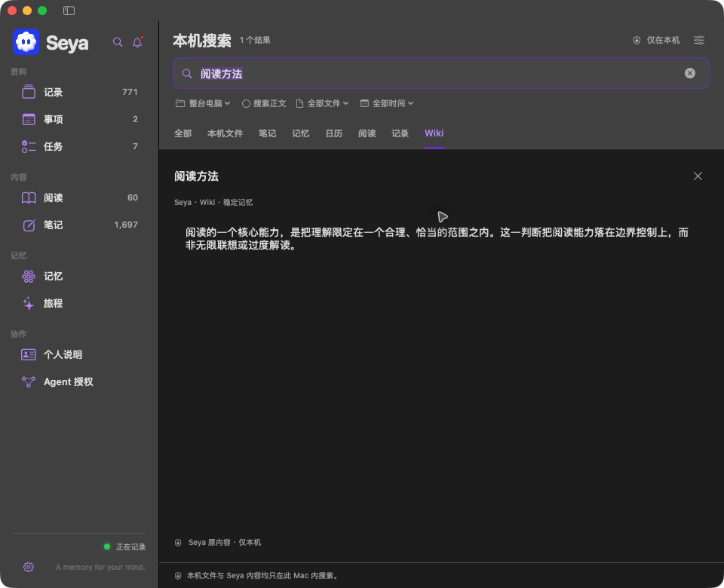The width and height of the screenshot is (724, 588).
Task: Open 笔记 notes in the sidebar
Action: (78, 225)
